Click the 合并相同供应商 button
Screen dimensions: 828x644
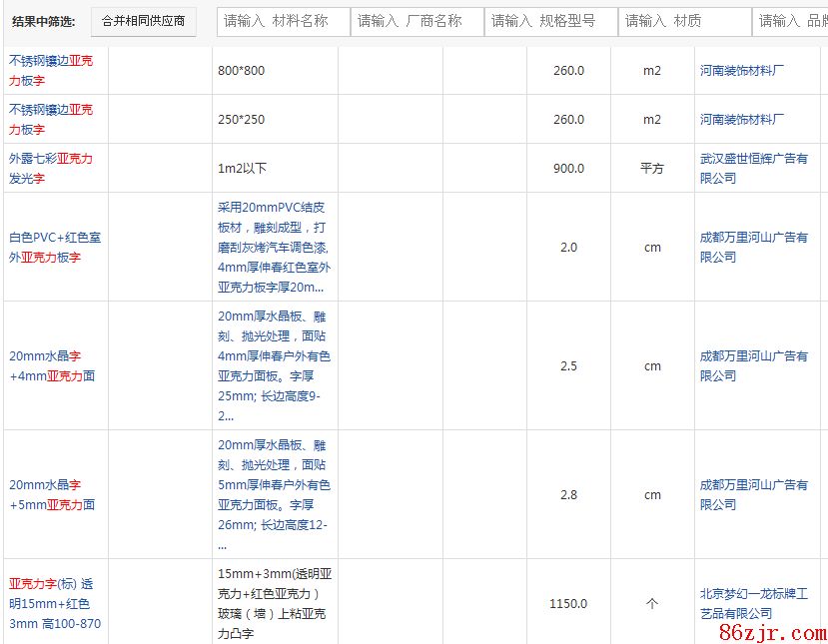point(143,21)
